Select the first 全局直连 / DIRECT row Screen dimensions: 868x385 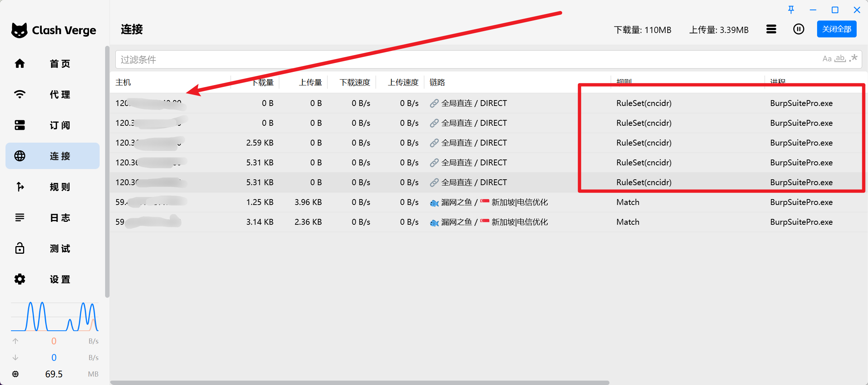[489, 103]
